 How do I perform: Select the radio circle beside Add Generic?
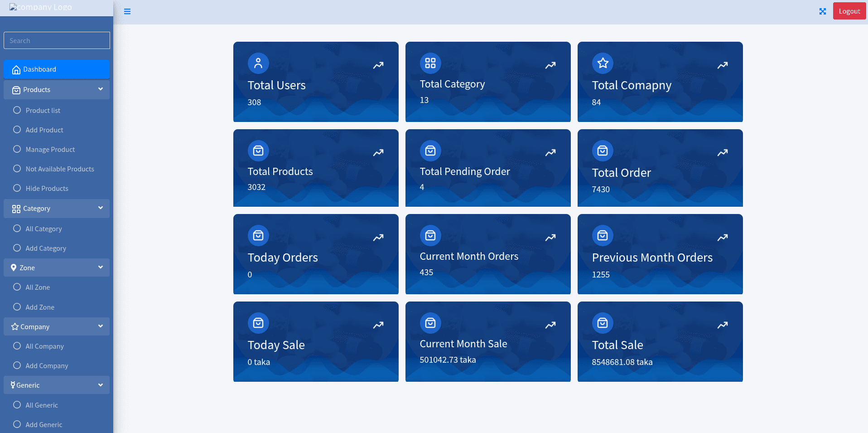(x=17, y=424)
